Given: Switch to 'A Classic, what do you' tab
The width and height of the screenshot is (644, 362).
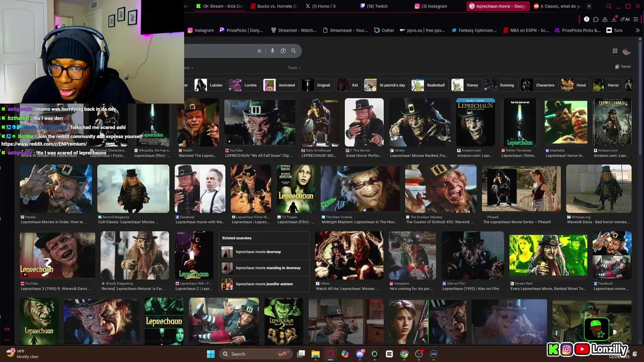Looking at the screenshot, I should point(557,6).
